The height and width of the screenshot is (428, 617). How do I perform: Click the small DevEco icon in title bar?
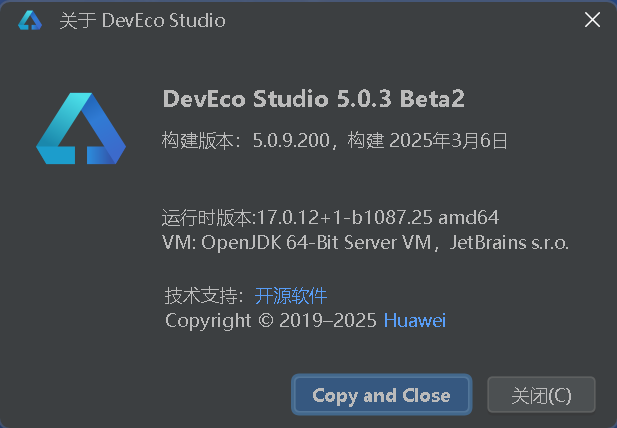(x=30, y=20)
